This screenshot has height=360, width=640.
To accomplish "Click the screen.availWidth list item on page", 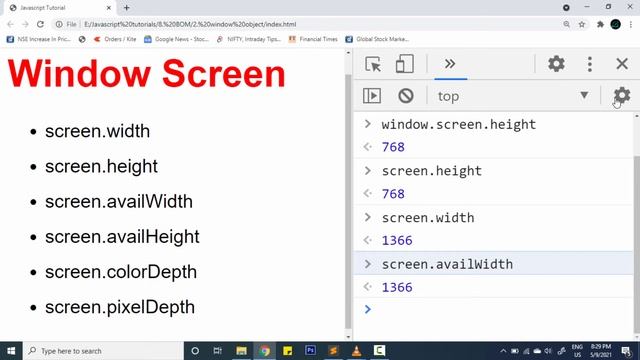I will [x=119, y=202].
